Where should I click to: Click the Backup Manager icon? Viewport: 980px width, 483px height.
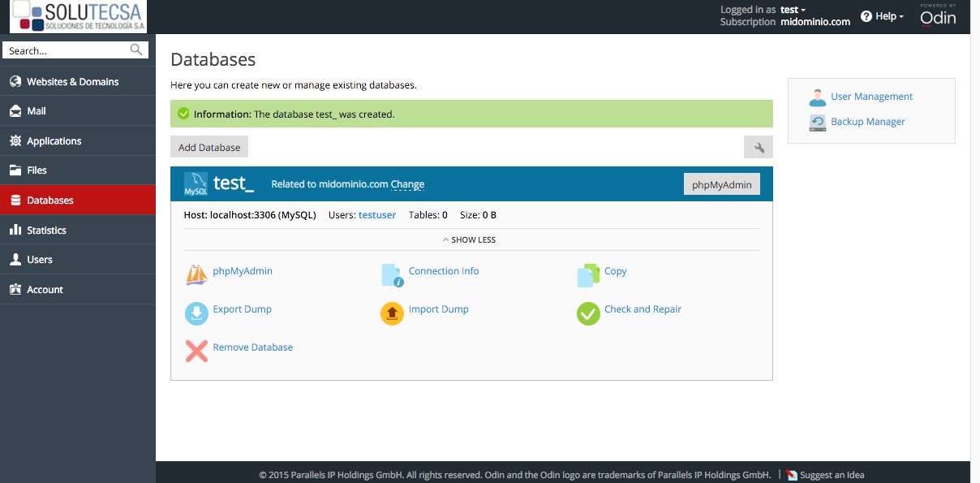tap(818, 123)
